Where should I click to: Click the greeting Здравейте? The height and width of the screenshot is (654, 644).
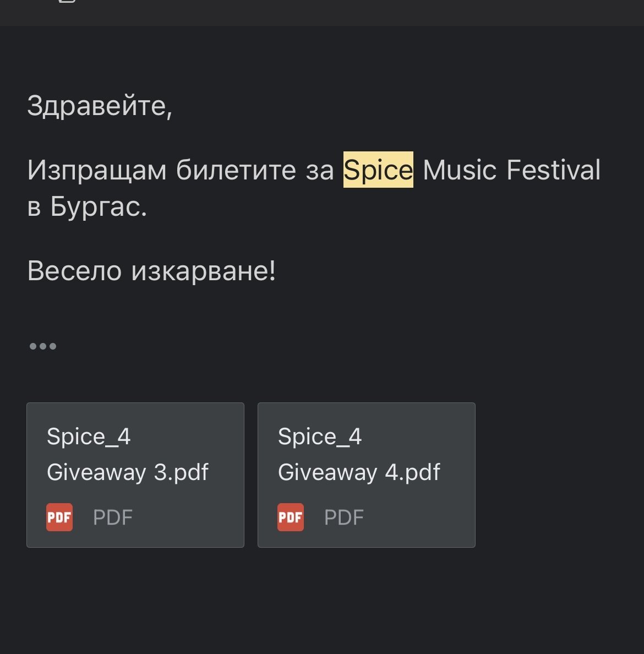[100, 106]
